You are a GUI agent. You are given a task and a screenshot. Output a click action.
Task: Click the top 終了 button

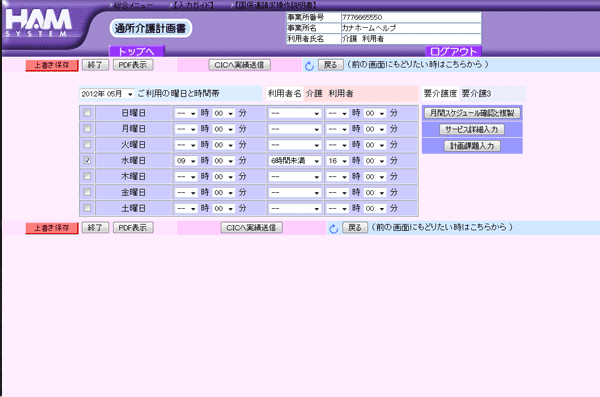(95, 65)
